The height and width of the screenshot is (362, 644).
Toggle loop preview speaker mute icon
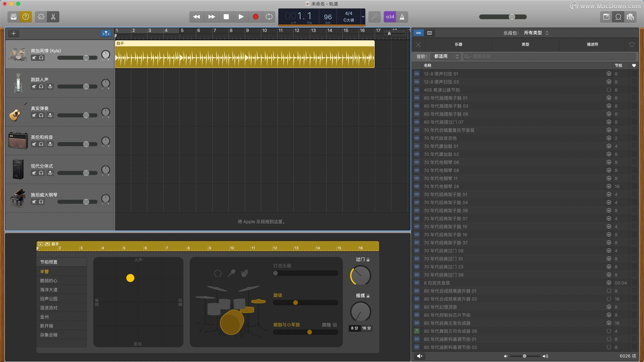click(x=419, y=356)
